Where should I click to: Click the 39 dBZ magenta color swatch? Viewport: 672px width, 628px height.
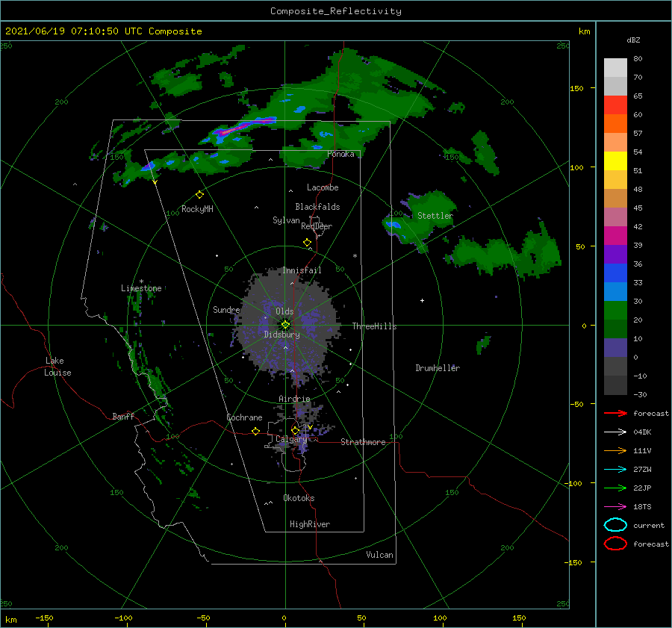pyautogui.click(x=615, y=236)
